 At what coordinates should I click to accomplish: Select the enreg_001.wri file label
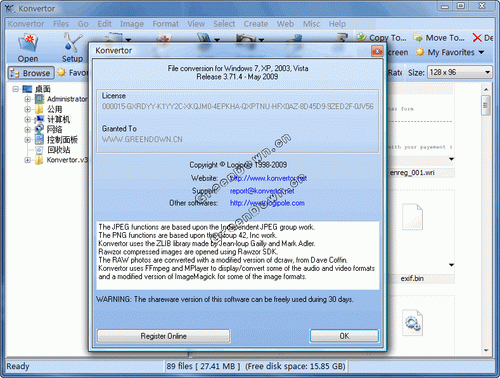412,173
